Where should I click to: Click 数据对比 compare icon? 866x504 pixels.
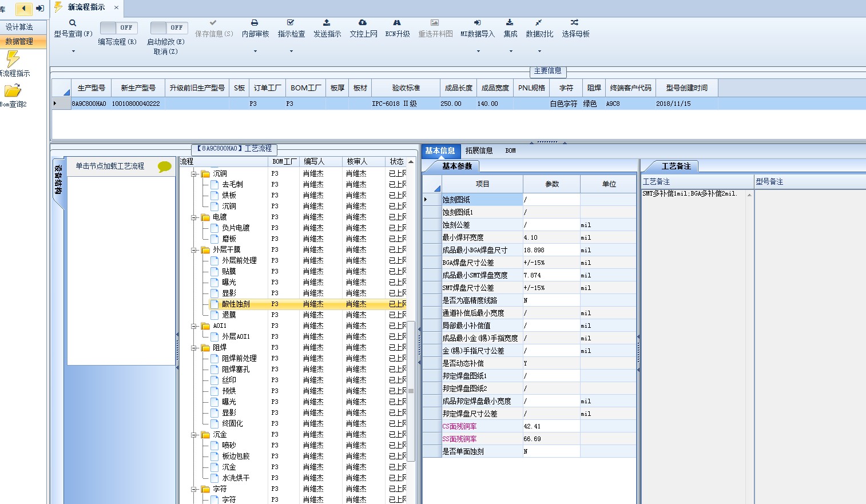coord(539,23)
